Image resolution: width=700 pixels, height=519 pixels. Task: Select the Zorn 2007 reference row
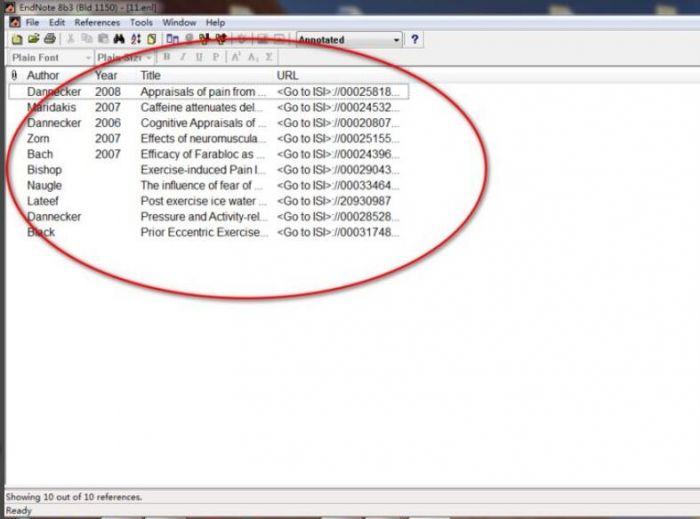200,138
